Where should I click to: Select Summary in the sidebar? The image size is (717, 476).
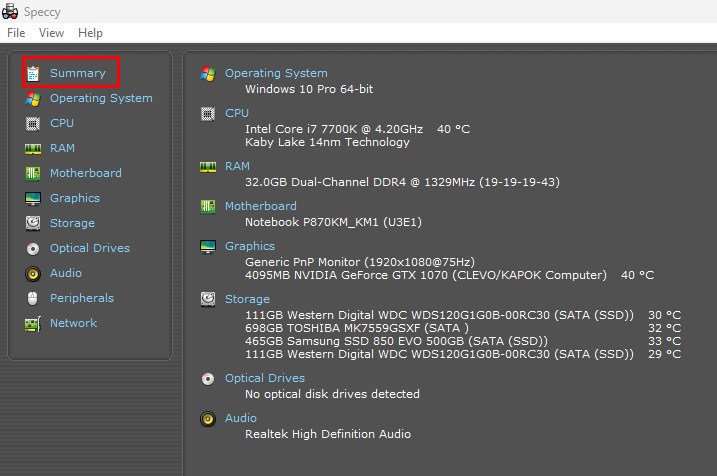point(78,73)
